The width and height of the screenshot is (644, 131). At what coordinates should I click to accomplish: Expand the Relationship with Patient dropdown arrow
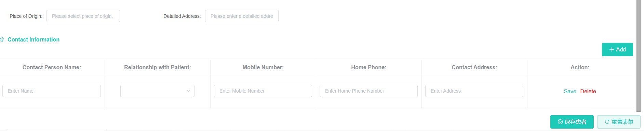(188, 91)
